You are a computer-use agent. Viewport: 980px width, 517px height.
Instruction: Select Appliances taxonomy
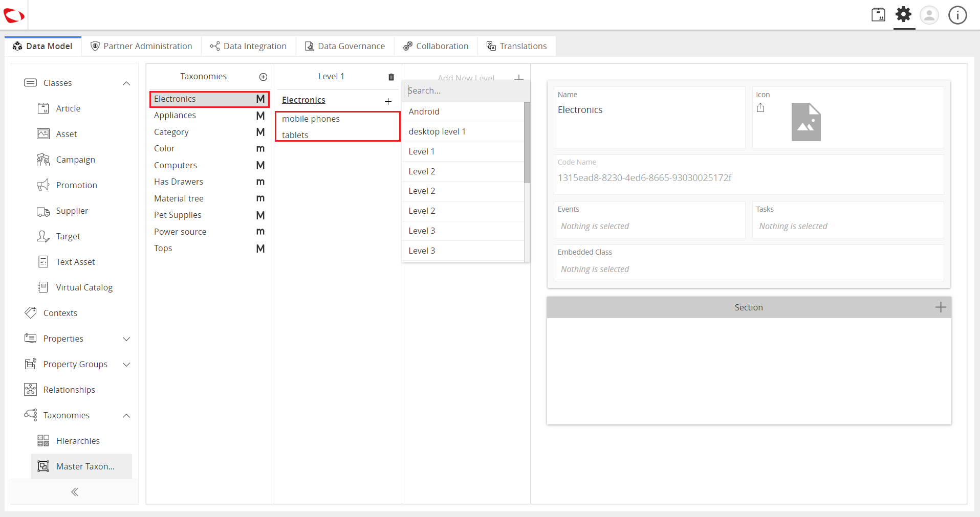coord(209,116)
